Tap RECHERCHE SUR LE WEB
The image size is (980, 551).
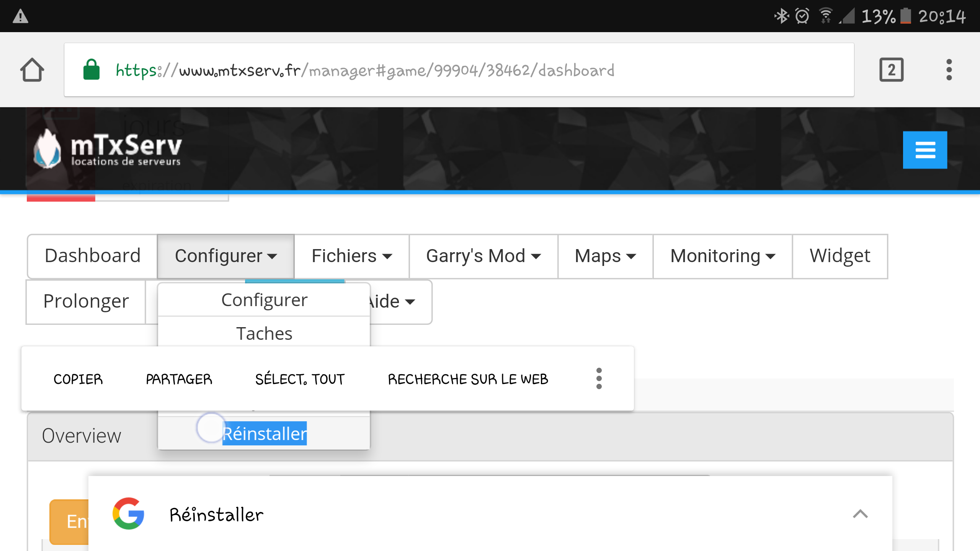pos(468,379)
